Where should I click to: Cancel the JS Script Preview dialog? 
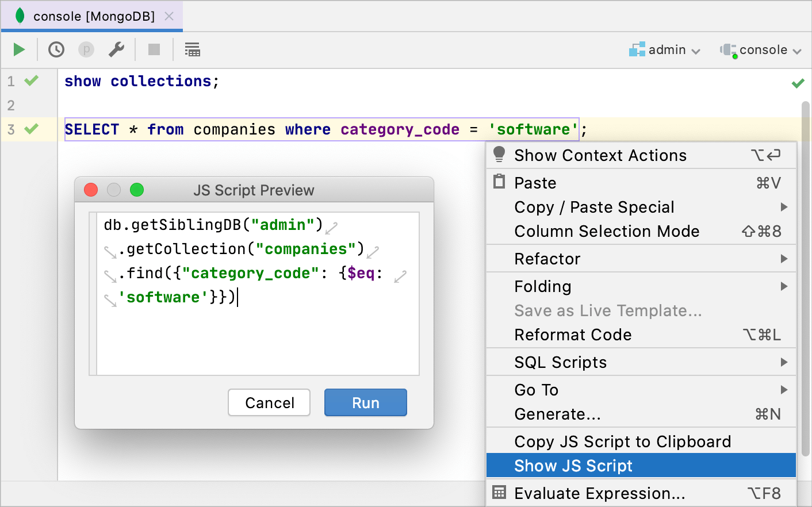point(269,402)
